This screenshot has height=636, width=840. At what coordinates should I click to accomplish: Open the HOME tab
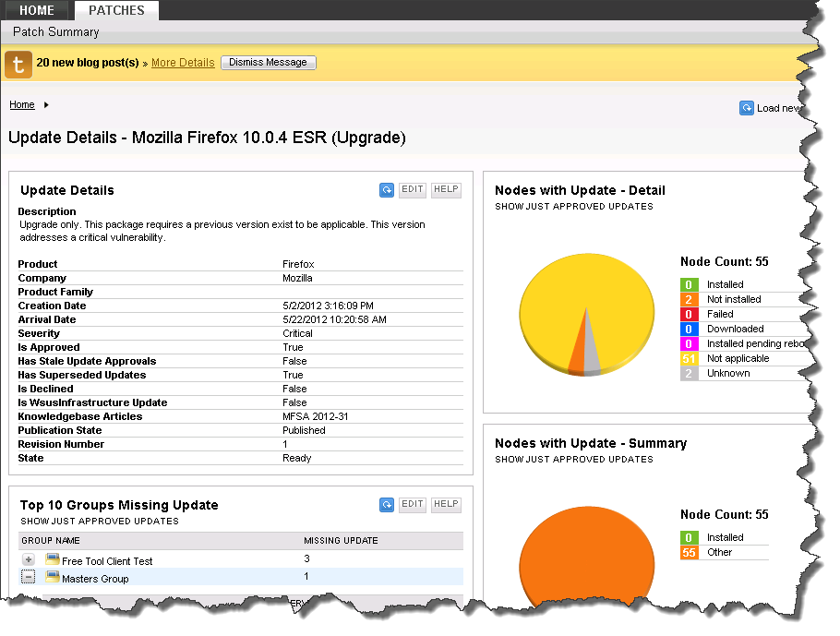(x=36, y=10)
